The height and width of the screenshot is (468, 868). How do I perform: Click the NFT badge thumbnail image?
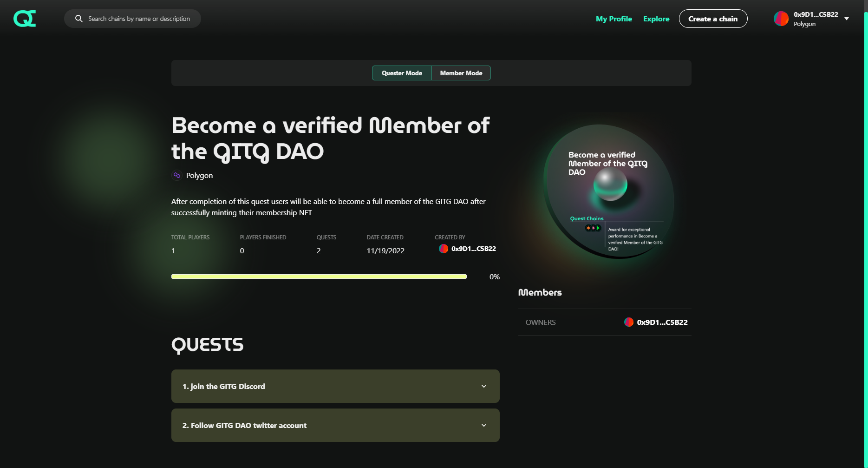[x=609, y=191]
